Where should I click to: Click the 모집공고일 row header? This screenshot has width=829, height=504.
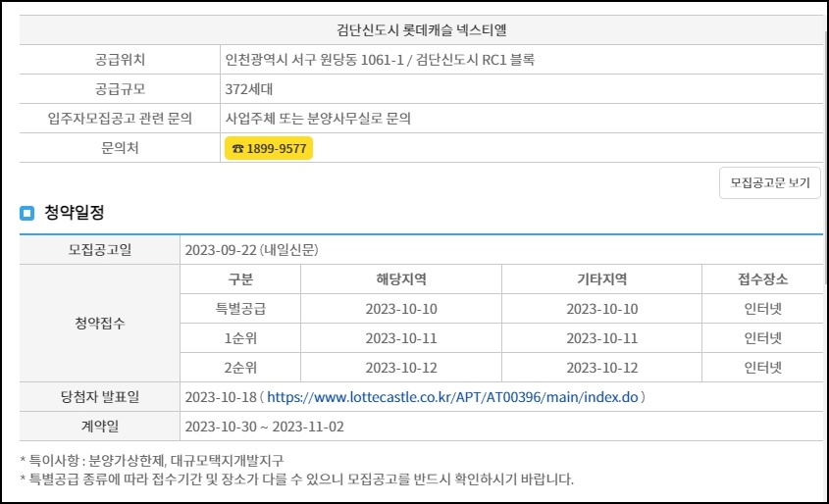(x=100, y=249)
